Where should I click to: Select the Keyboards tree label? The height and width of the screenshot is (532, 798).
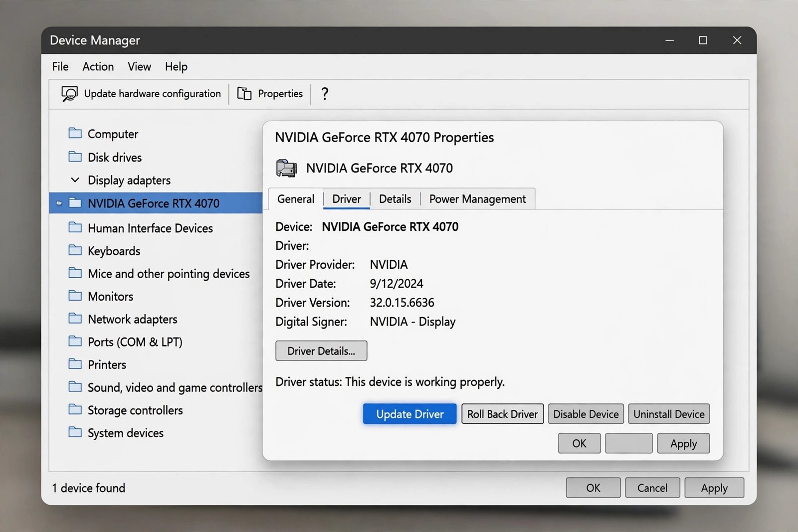click(114, 251)
